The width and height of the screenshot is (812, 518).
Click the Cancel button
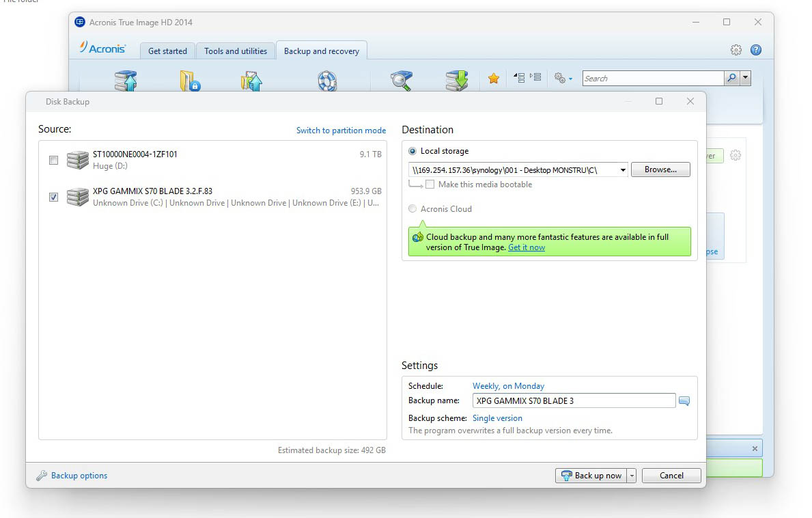[671, 476]
